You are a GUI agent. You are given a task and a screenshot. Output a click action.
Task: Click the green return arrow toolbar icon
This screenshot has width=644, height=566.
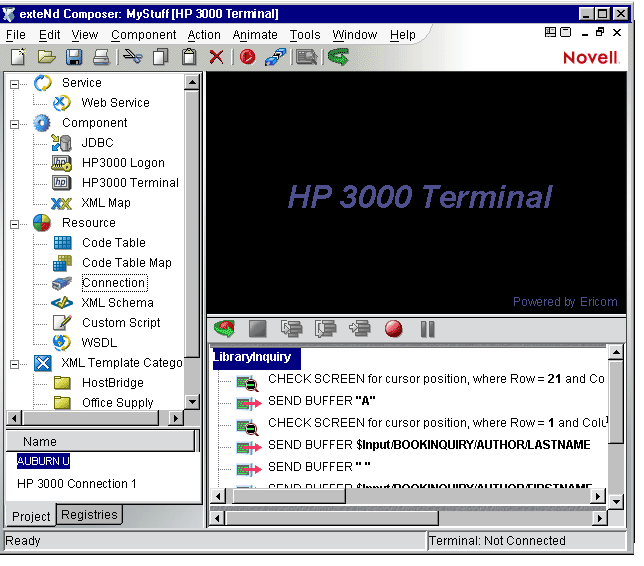(x=338, y=57)
